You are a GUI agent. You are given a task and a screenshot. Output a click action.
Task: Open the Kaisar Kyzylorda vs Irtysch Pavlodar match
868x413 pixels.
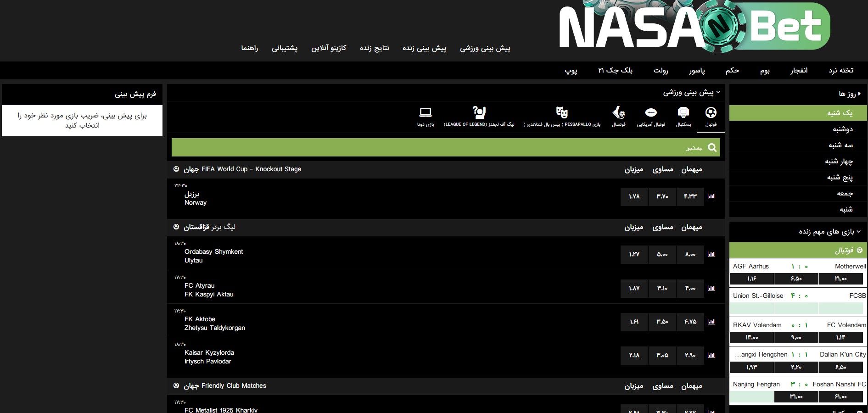point(446,357)
